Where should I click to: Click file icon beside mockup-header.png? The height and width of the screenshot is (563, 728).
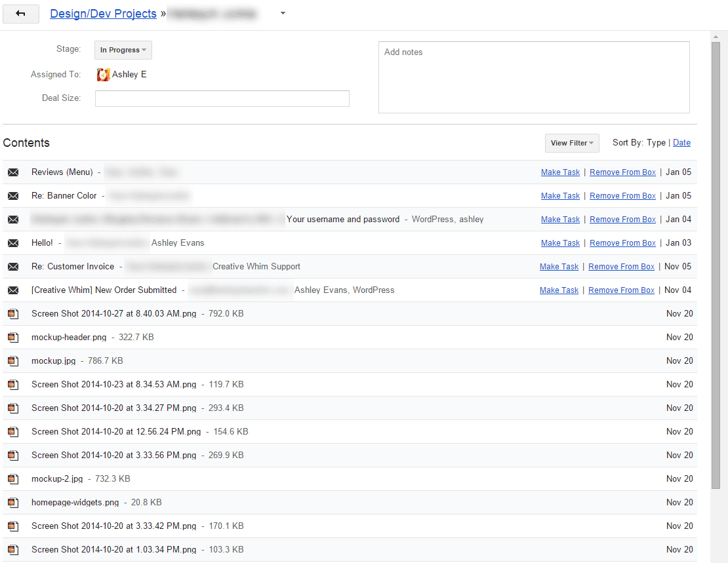[x=13, y=338]
